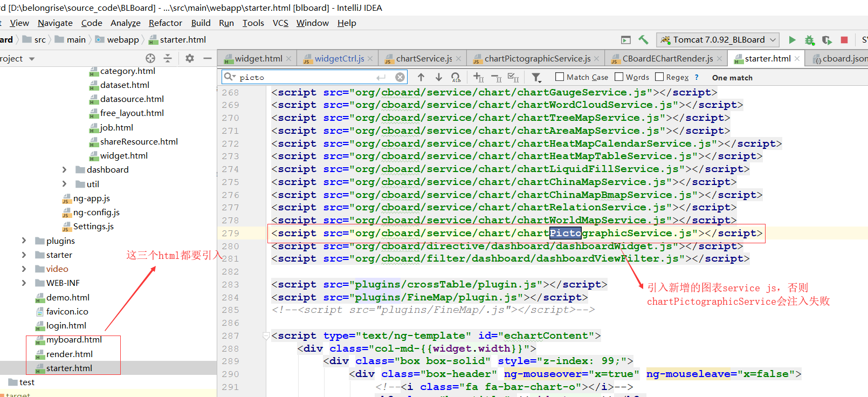Open the Project view dropdown arrow
Viewport: 868px width, 397px height.
[x=32, y=59]
